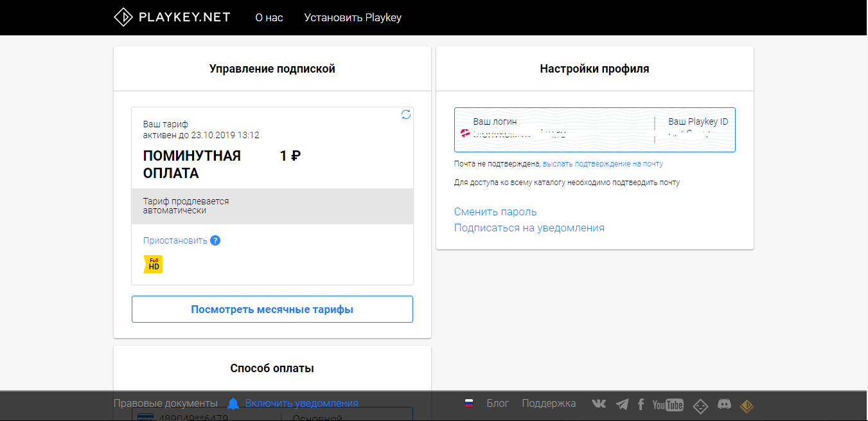This screenshot has width=868, height=421.
Task: Click the Ваш Playkey ID label
Action: coord(698,121)
